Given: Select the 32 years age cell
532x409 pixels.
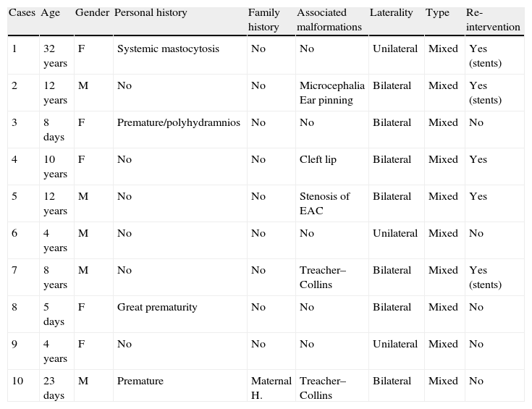Looking at the screenshot, I should tap(54, 56).
